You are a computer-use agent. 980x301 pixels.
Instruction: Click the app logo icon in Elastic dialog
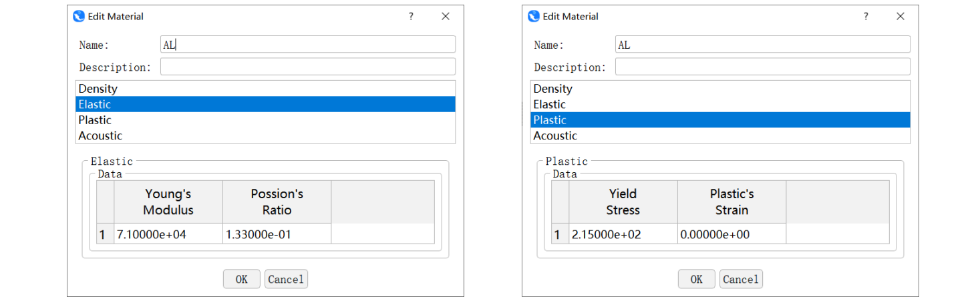click(79, 17)
